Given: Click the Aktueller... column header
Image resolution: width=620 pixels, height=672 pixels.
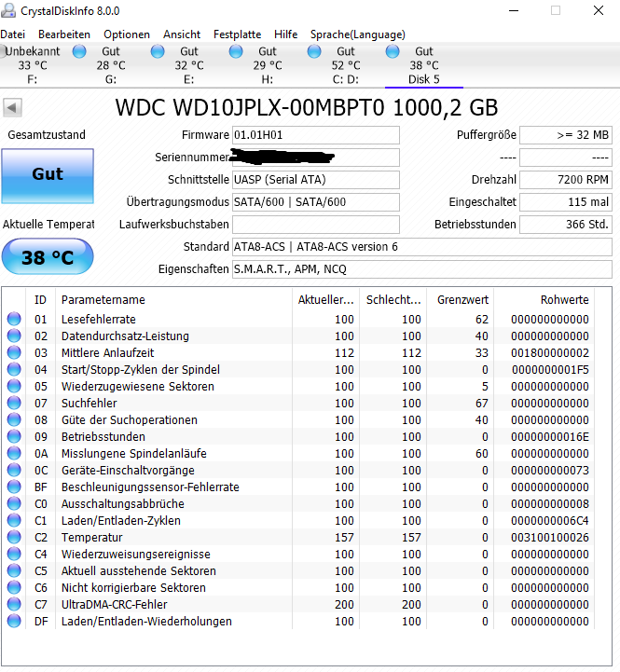Looking at the screenshot, I should pos(326,299).
